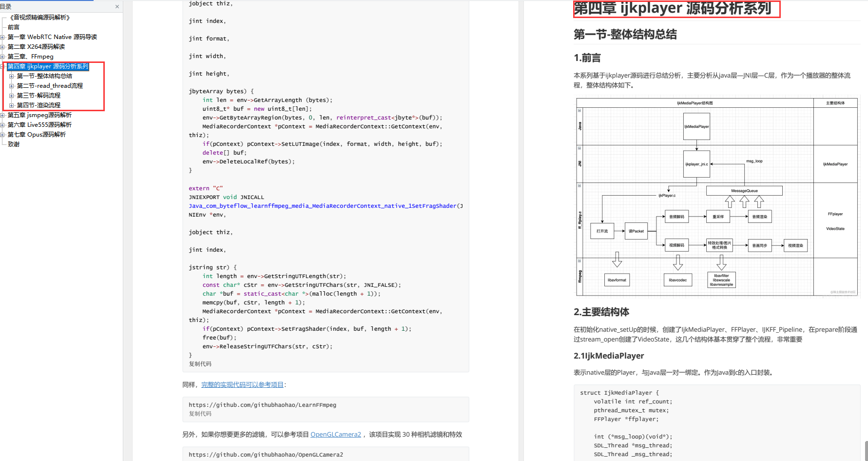Collapse the 第四章 ijkplayer chapter node

pos(2,66)
